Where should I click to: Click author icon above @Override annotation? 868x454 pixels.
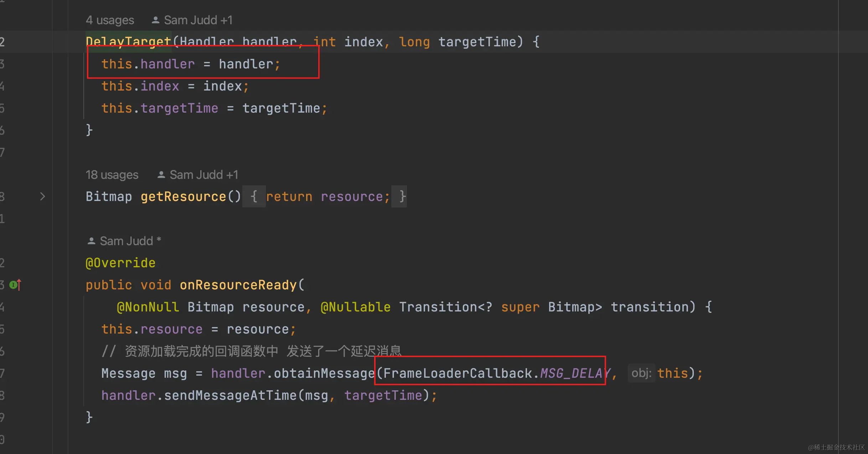91,241
